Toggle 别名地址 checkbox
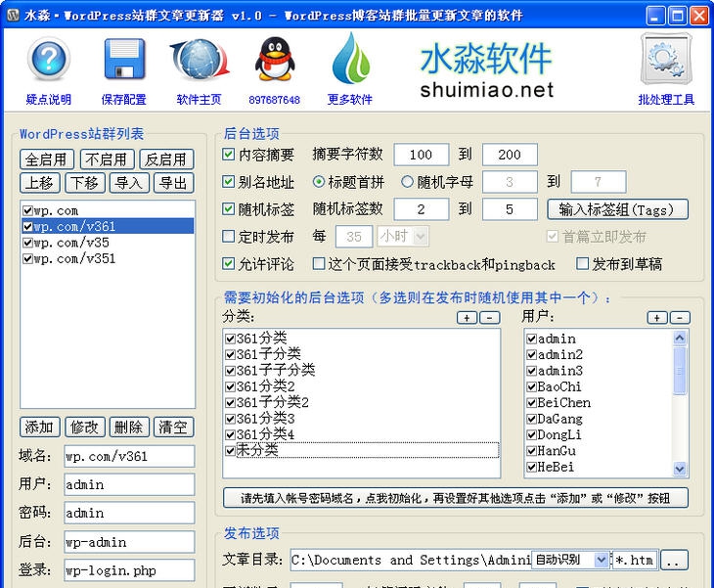 tap(228, 182)
